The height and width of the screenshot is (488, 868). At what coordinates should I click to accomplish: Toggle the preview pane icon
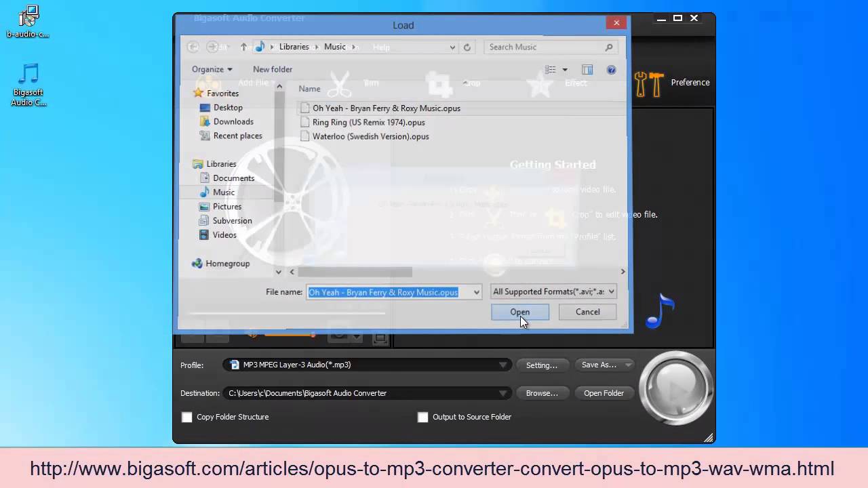587,70
